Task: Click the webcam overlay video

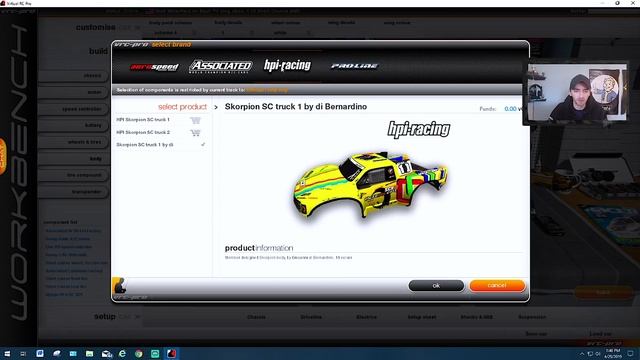Action: (577, 92)
